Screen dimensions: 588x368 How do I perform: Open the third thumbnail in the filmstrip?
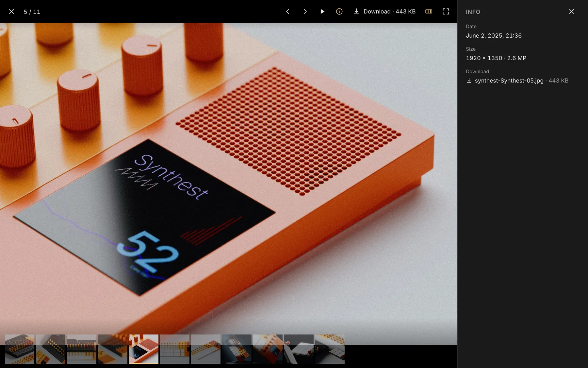(x=82, y=349)
